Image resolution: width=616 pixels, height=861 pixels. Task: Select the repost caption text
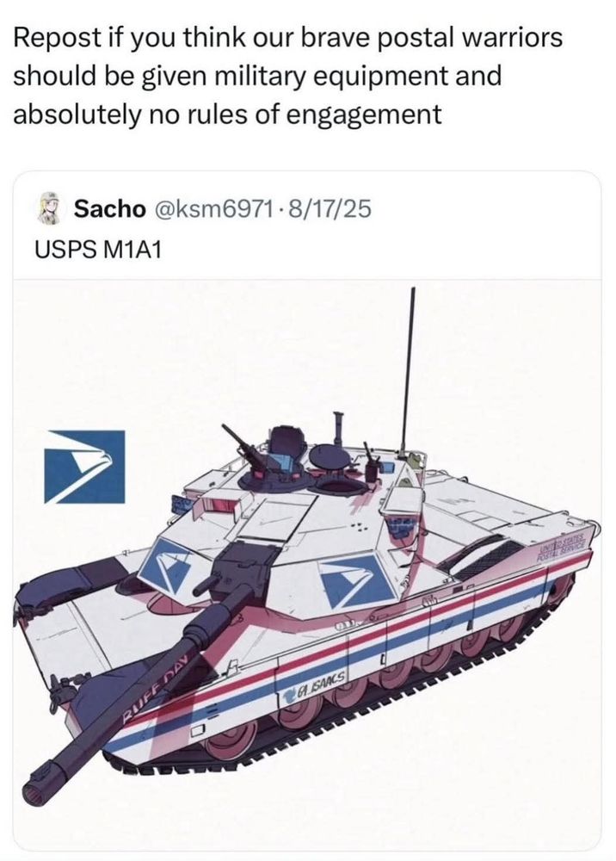click(x=287, y=76)
